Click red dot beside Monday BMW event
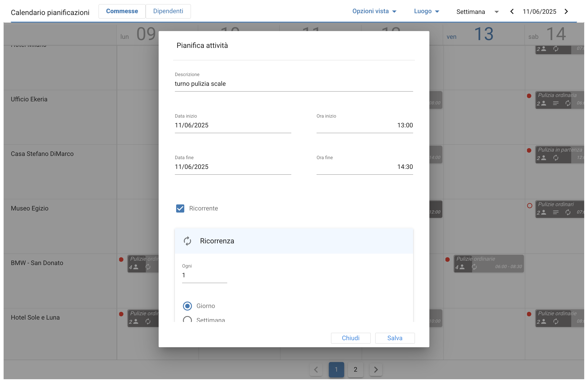This screenshot has width=588, height=383. point(121,259)
